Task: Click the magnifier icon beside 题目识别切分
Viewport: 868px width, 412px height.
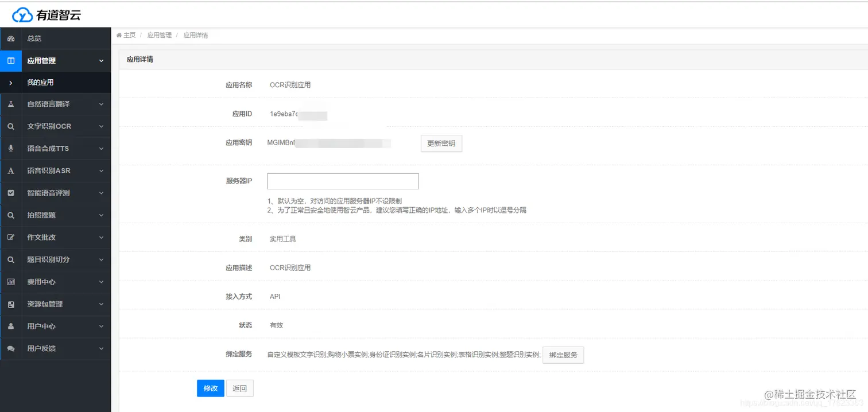Action: coord(10,260)
